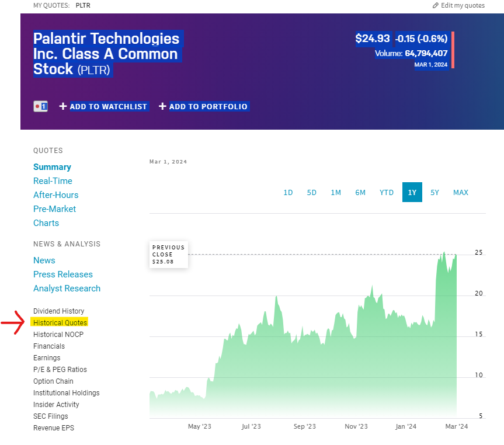The width and height of the screenshot is (504, 445).
Task: Open the Option Chain page
Action: 53,381
